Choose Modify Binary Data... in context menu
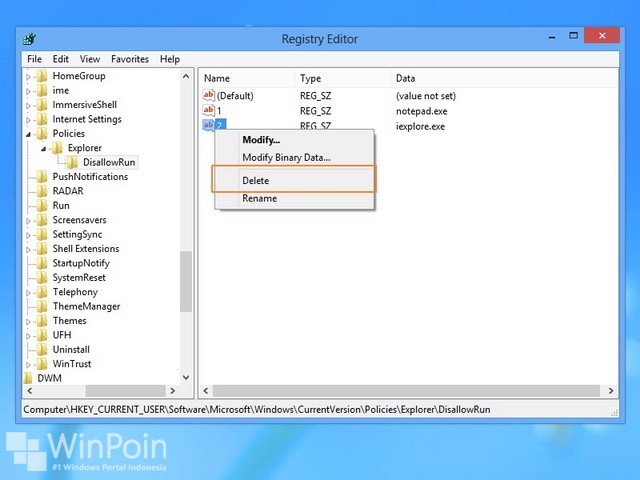 click(294, 158)
